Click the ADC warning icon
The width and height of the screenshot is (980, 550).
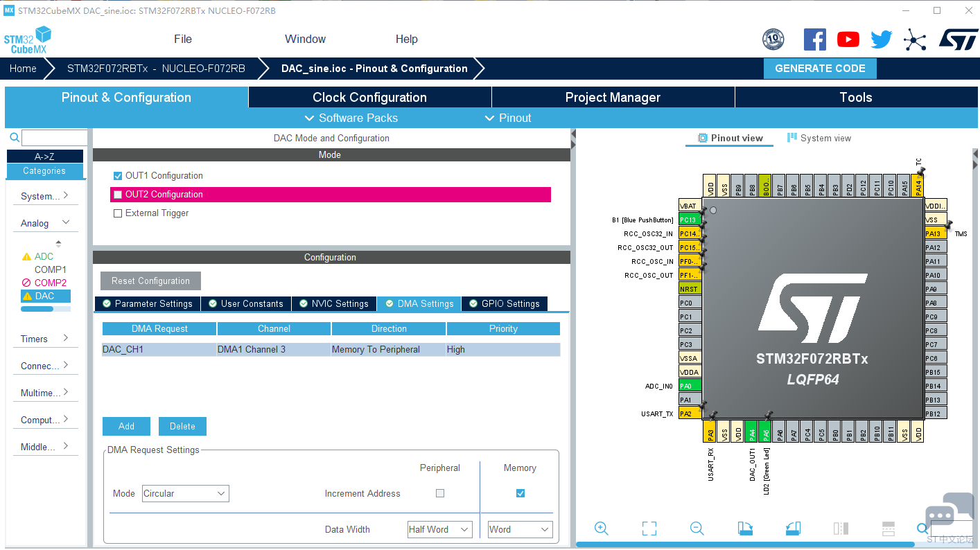[x=27, y=257]
